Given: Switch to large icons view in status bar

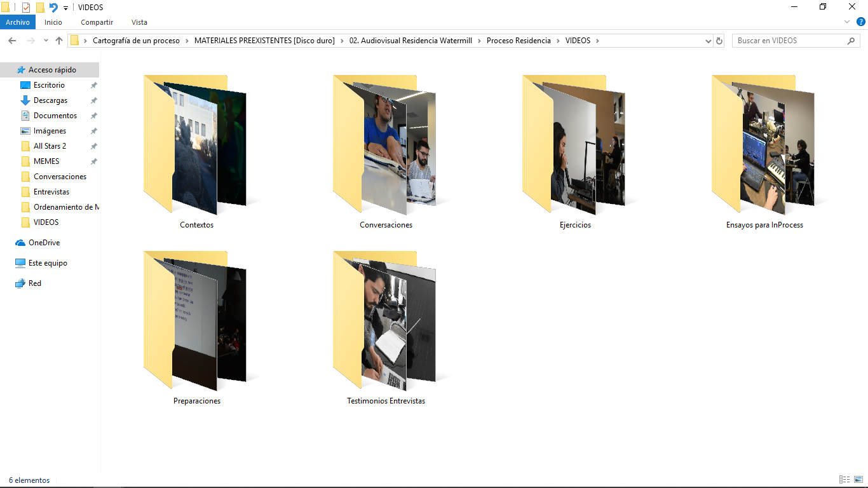Looking at the screenshot, I should click(x=858, y=480).
